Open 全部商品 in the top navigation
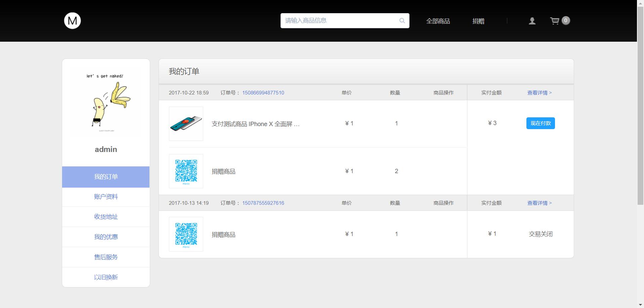 (438, 21)
